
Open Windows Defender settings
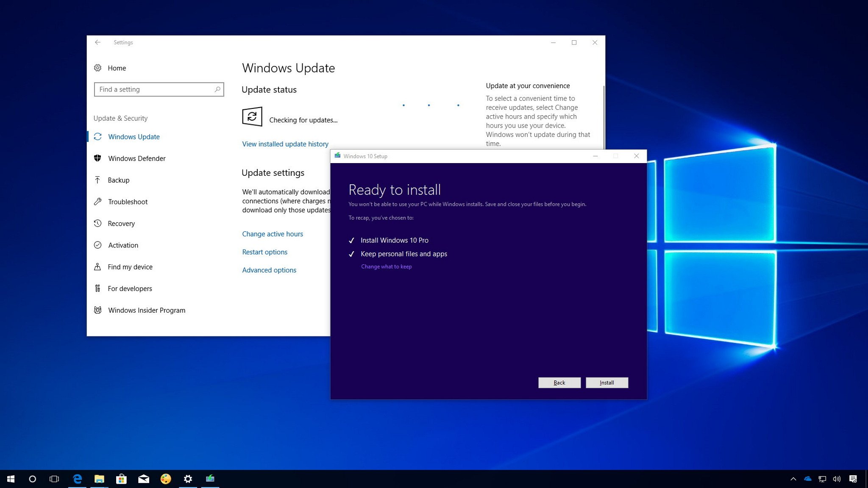(136, 158)
